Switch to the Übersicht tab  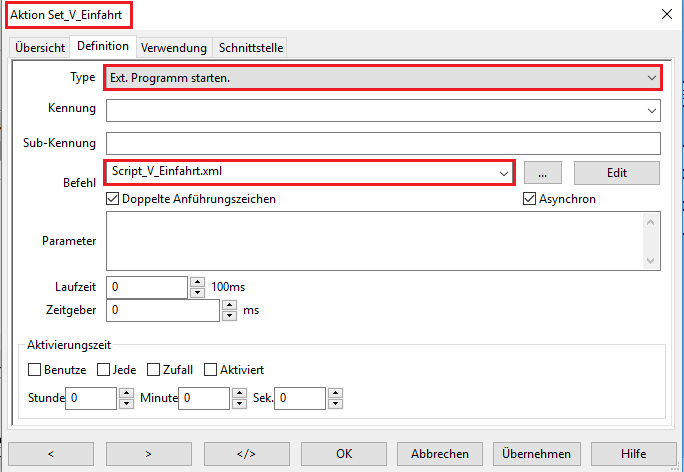(40, 47)
